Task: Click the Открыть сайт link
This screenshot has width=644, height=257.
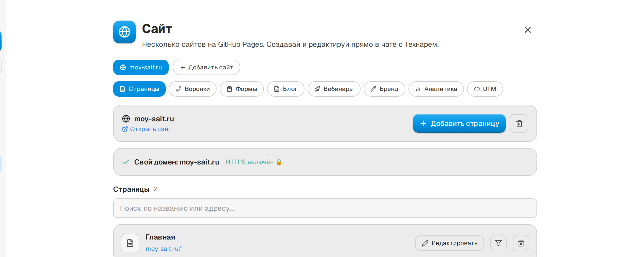Action: click(x=147, y=129)
